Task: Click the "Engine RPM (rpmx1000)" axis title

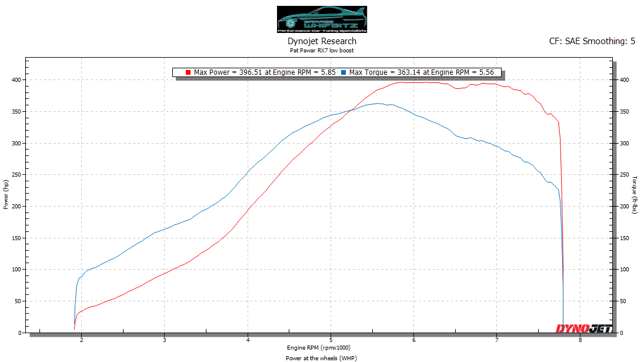Action: (x=319, y=348)
